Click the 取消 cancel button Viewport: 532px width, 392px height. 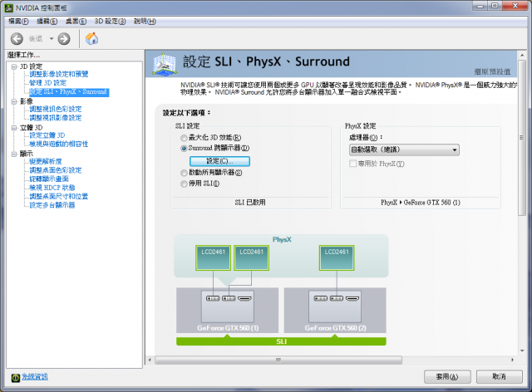499,377
